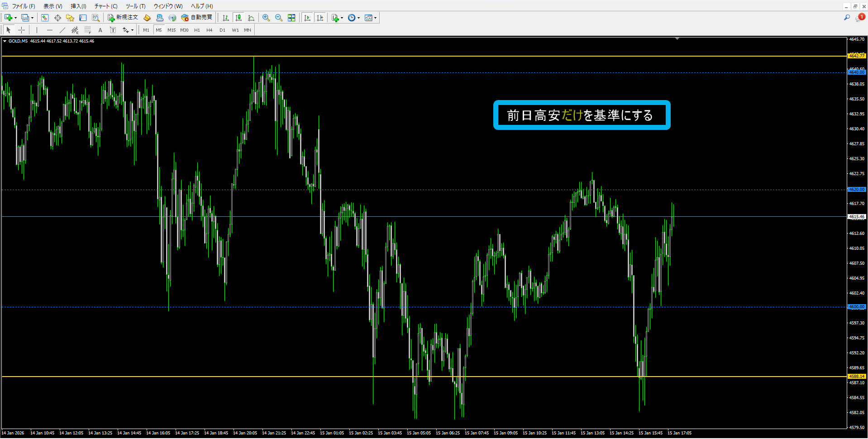Open the チャート (C) menu
Viewport: 868px width, 439px height.
pyautogui.click(x=106, y=6)
